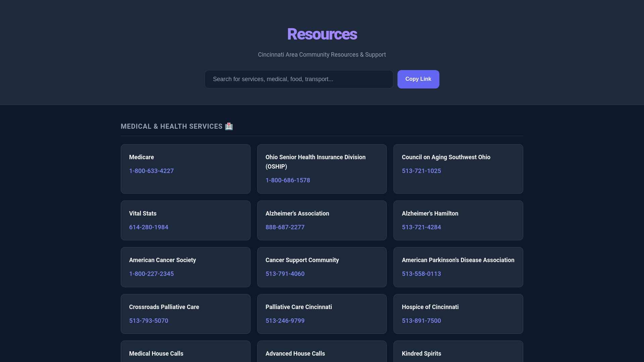The width and height of the screenshot is (644, 362).
Task: Call Council on Aging 513-721-1025
Action: point(421,171)
